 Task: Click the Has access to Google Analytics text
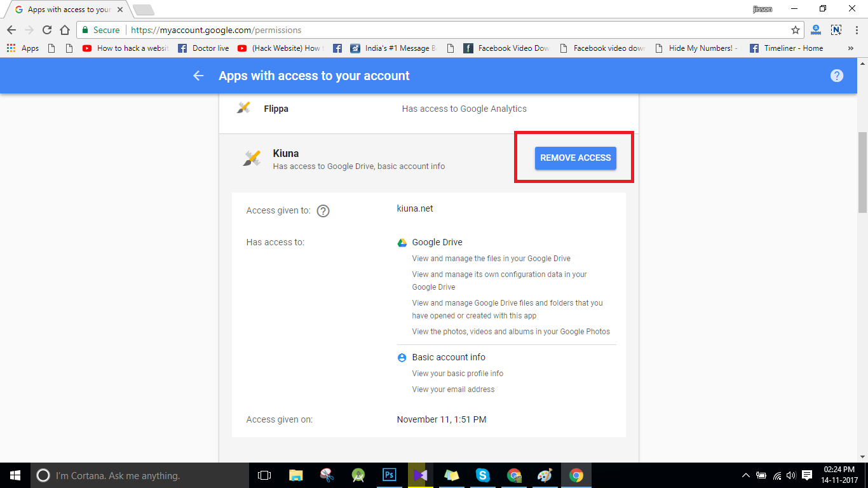click(465, 109)
